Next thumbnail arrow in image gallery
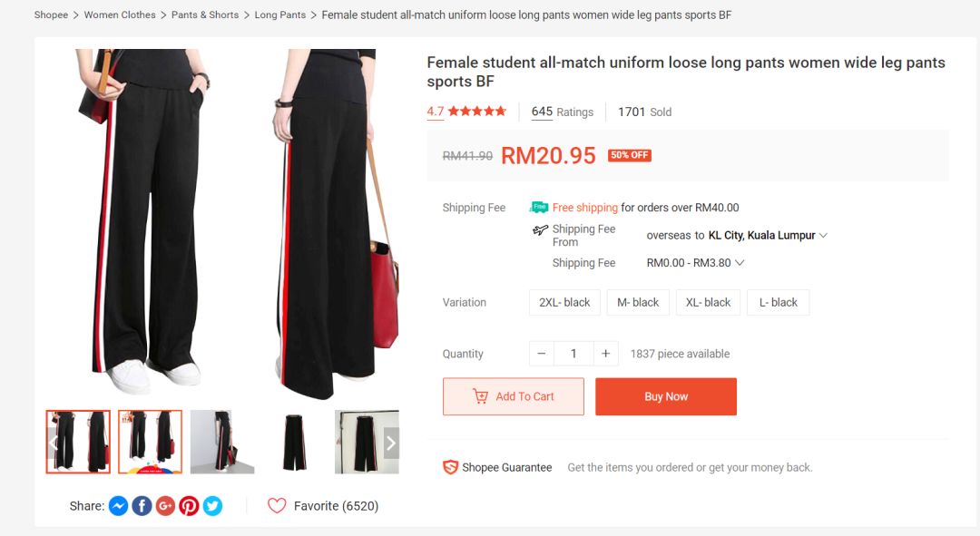The width and height of the screenshot is (980, 536). (x=391, y=443)
